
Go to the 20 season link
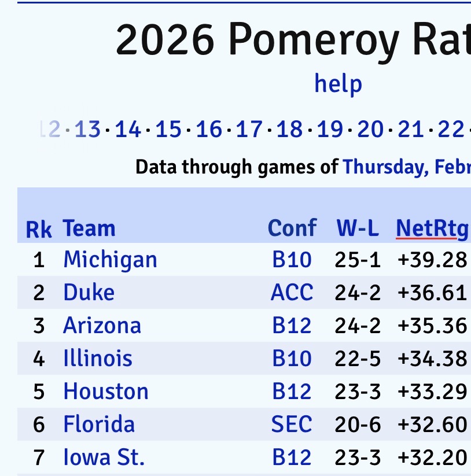[370, 130]
